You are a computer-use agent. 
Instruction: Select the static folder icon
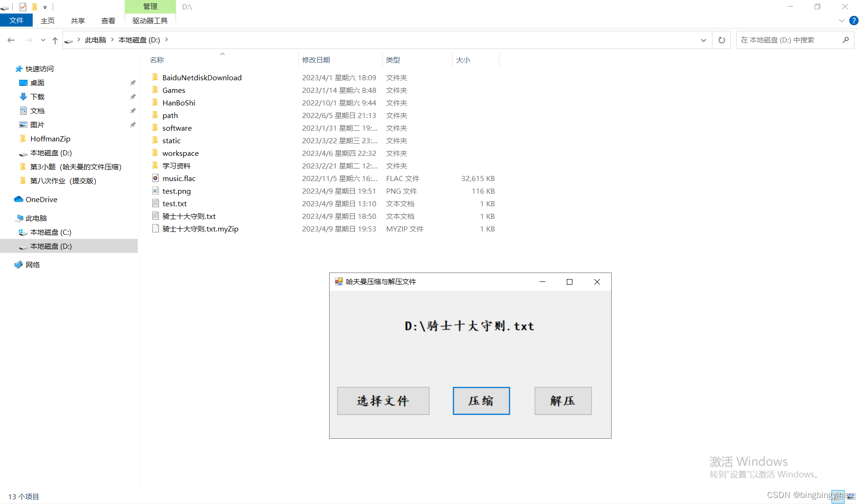click(155, 140)
